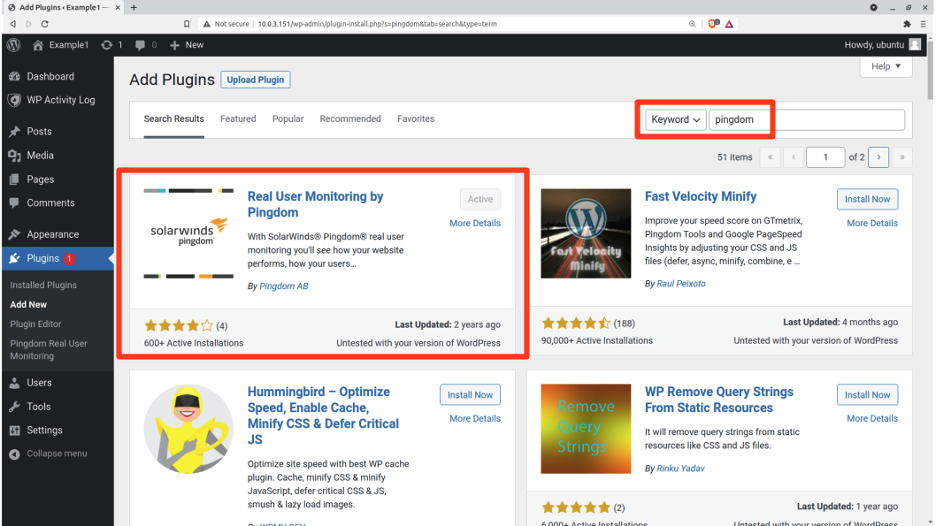
Task: Expand the Help panel
Action: pyautogui.click(x=886, y=67)
